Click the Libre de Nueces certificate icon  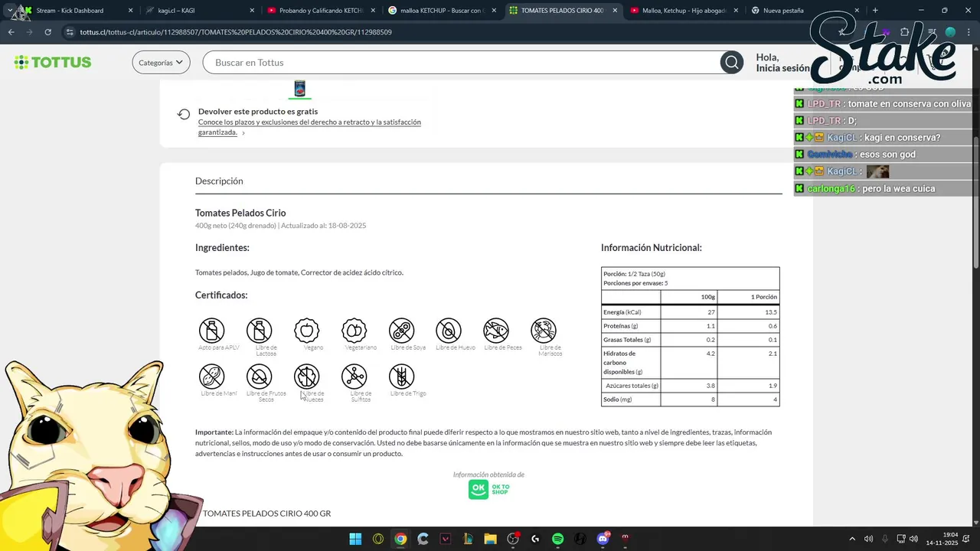click(x=307, y=377)
